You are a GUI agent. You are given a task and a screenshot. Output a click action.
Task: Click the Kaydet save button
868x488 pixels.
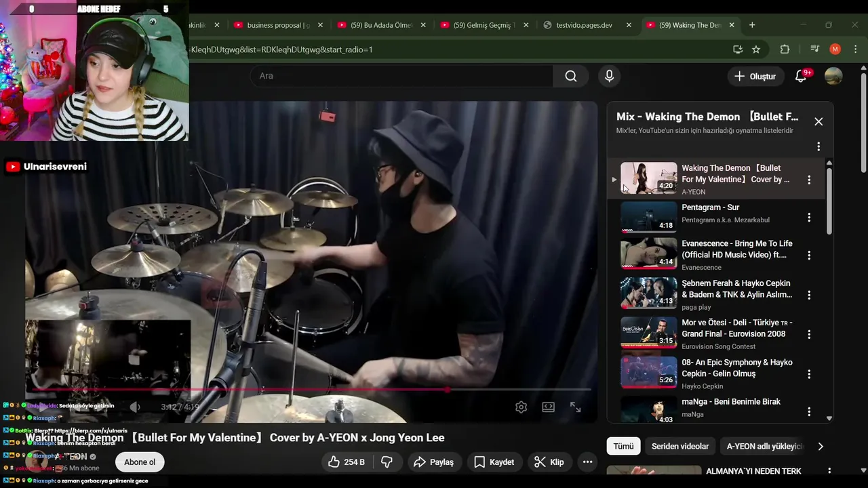click(494, 462)
